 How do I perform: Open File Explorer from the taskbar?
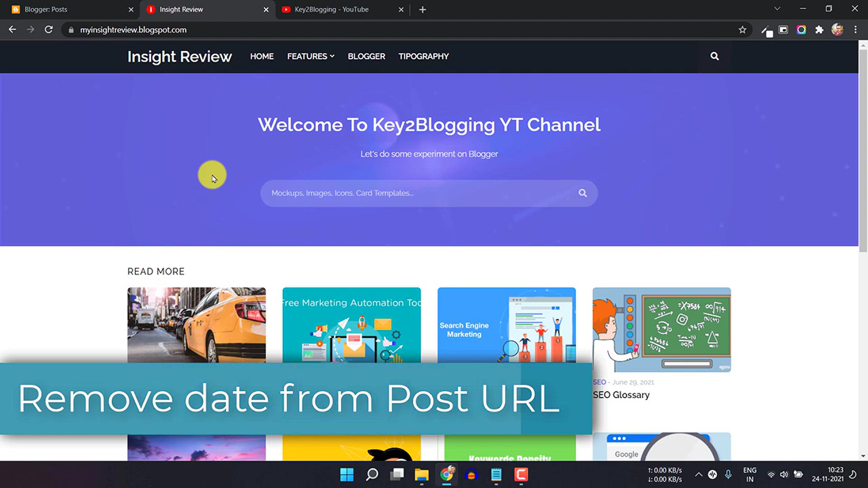422,474
